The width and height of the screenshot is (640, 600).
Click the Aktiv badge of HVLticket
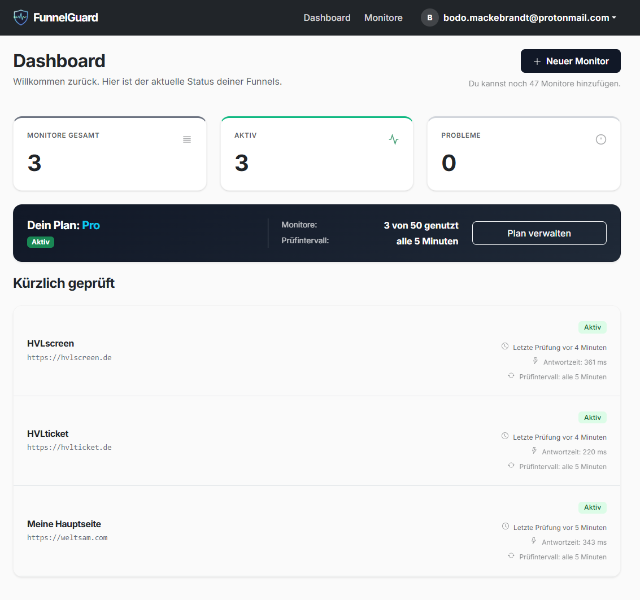(x=592, y=418)
